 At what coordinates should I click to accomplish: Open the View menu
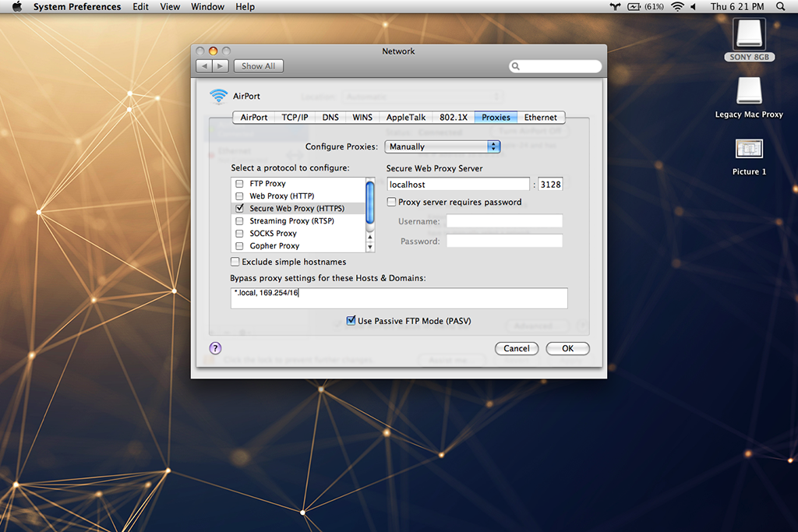(170, 6)
